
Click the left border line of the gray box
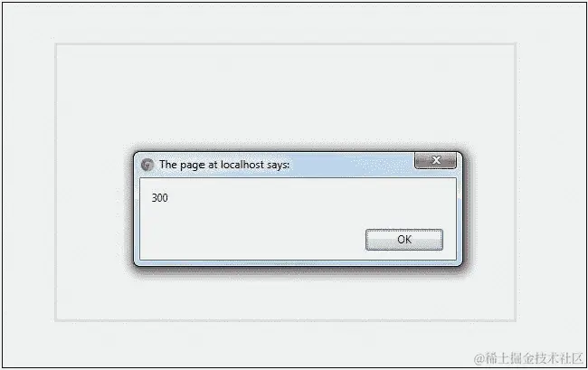point(56,182)
